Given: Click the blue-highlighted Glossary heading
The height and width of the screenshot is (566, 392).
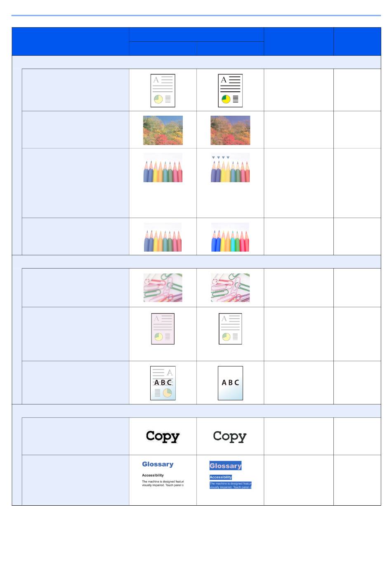Looking at the screenshot, I should click(x=225, y=466).
